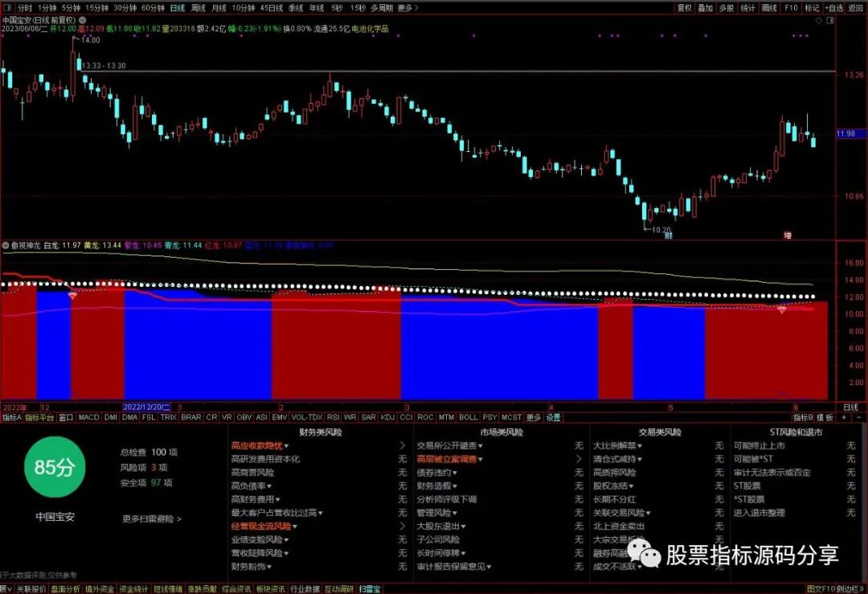Click the 返回 back button
The width and height of the screenshot is (868, 594).
[x=857, y=8]
